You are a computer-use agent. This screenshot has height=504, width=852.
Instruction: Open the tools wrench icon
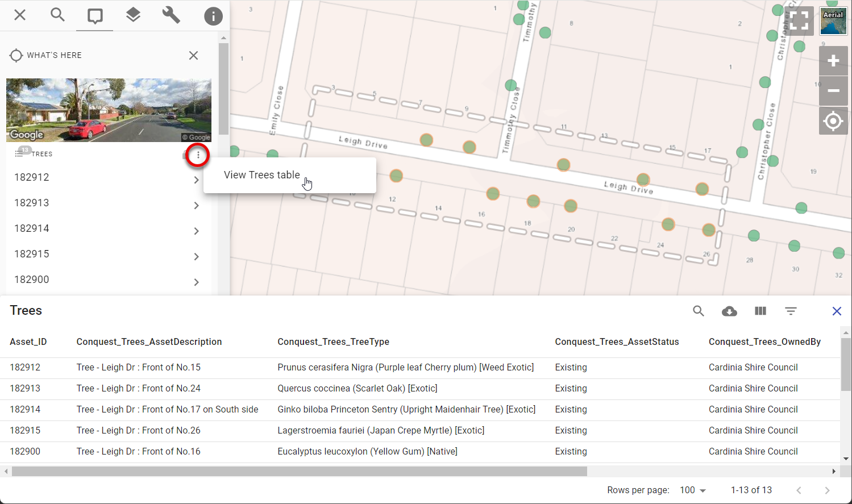[x=171, y=15]
